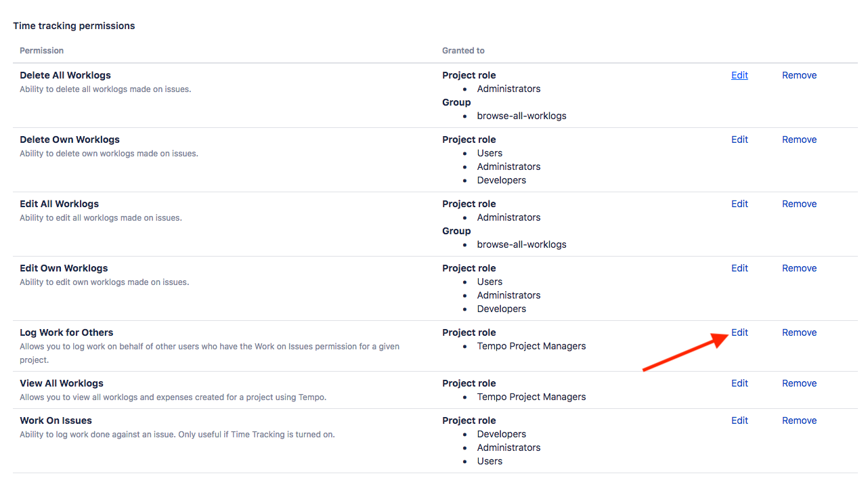Remove the Delete All Worklogs permission
The image size is (868, 480).
pyautogui.click(x=799, y=75)
